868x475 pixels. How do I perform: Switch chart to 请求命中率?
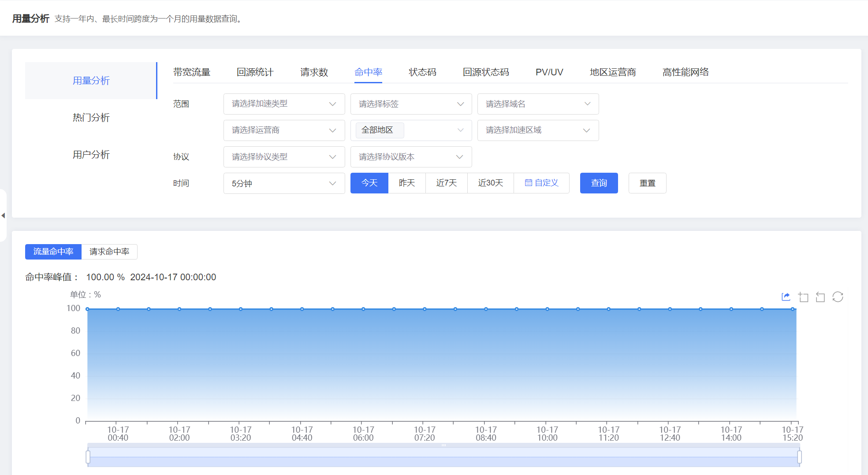(109, 252)
